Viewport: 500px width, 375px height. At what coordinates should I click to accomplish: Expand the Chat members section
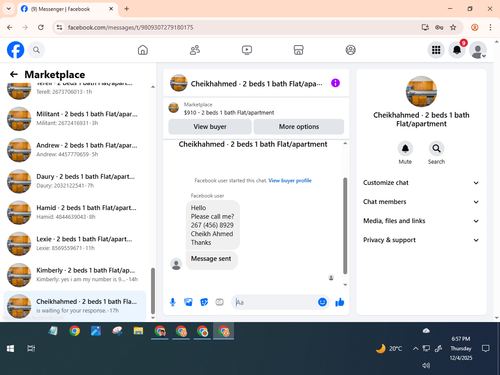[x=421, y=202]
